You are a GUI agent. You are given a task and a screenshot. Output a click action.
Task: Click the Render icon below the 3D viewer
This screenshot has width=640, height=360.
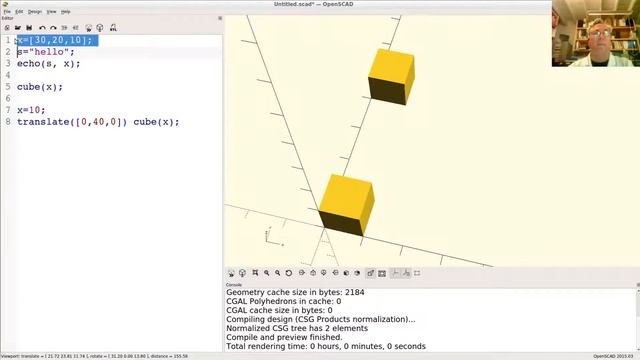(242, 273)
